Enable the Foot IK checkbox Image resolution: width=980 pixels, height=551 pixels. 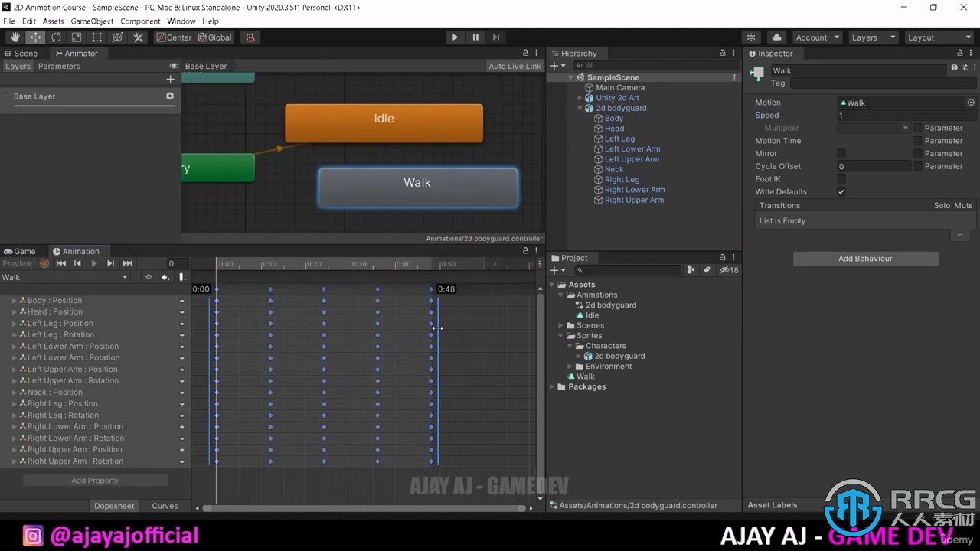[841, 179]
